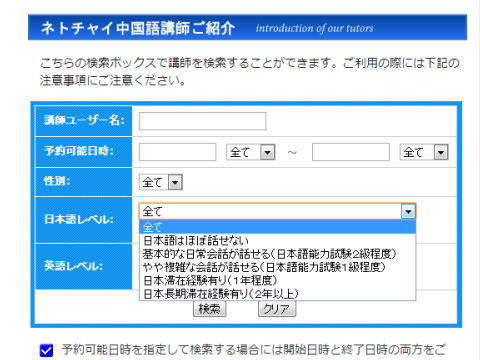Click the end date input for 予約可能日時
Screen dimensions: 480x360
click(351, 152)
